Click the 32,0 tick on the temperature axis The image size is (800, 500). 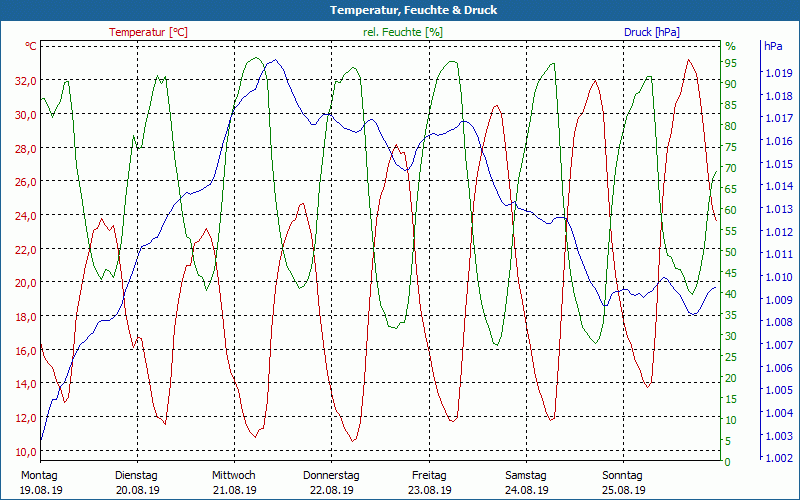pos(26,81)
